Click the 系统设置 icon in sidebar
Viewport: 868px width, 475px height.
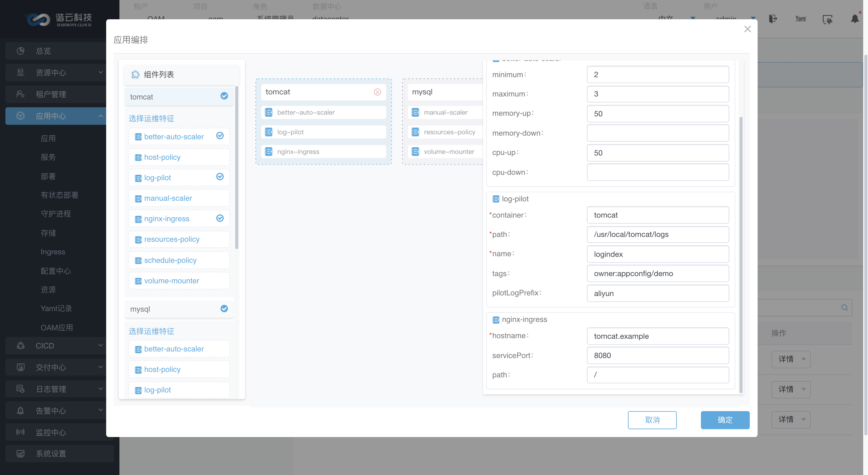pyautogui.click(x=21, y=454)
